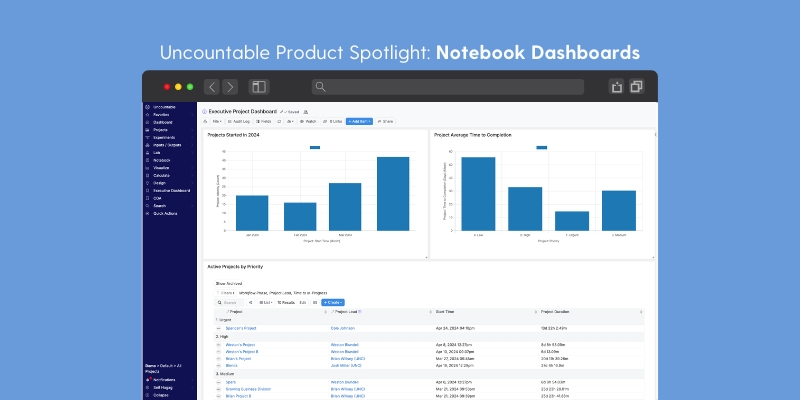Screen dimensions: 800x400
Task: Click the table Edit button
Action: 303,303
